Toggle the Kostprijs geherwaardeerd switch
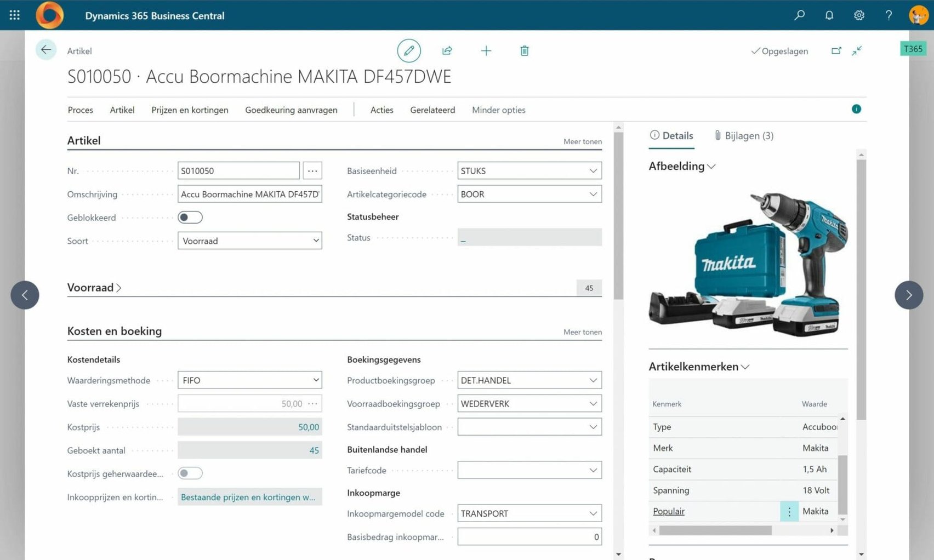 (x=190, y=473)
